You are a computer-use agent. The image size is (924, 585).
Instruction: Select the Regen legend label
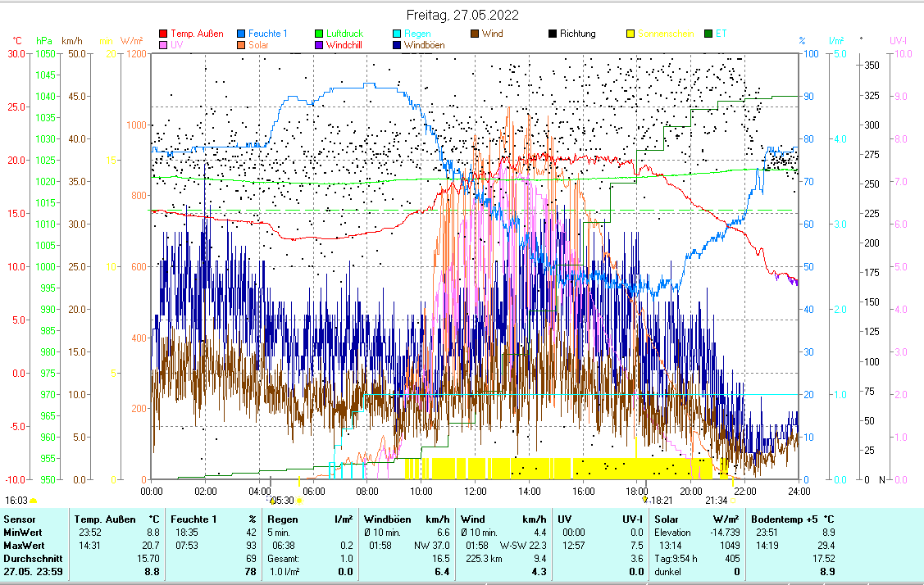tap(417, 34)
